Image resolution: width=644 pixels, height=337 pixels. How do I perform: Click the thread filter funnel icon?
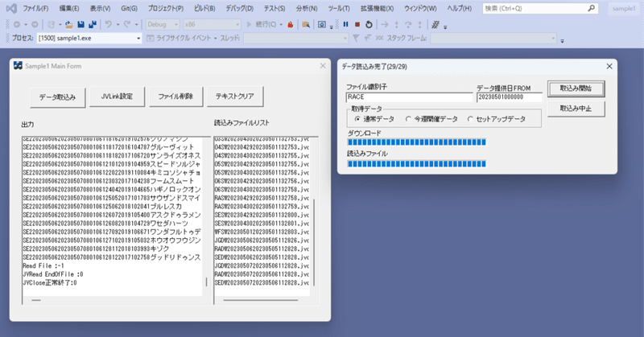356,38
